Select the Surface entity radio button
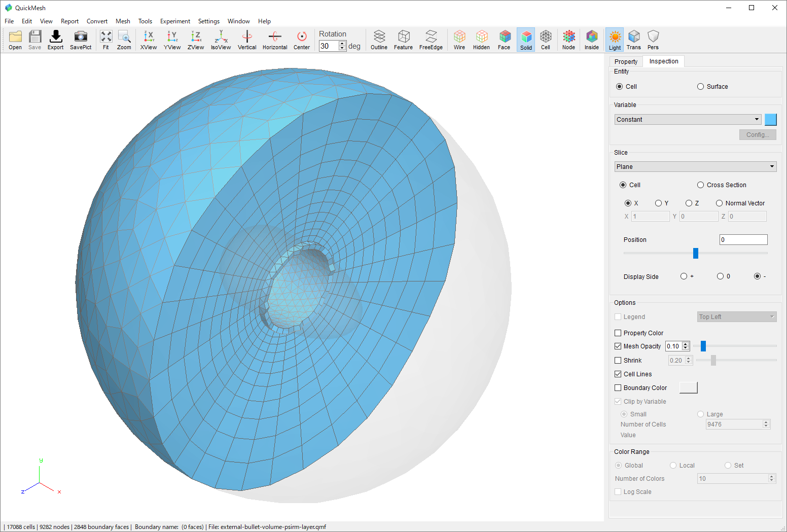The width and height of the screenshot is (787, 532). (x=700, y=87)
